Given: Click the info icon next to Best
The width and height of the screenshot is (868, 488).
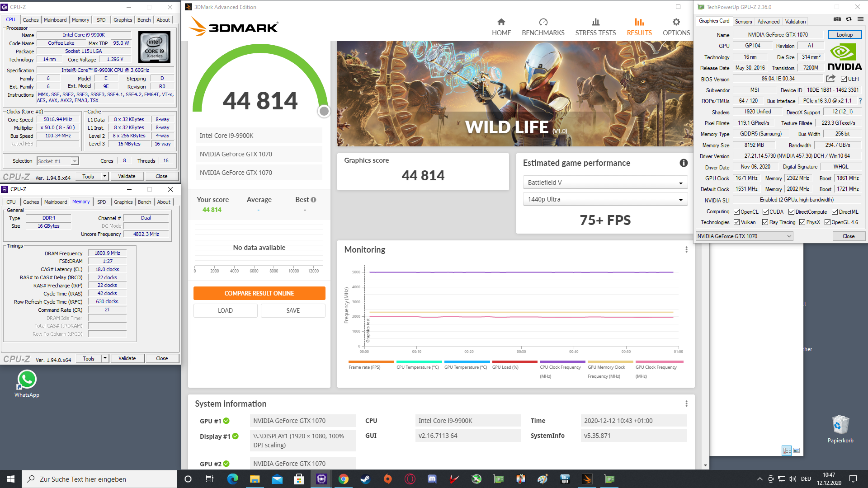Looking at the screenshot, I should [x=313, y=200].
